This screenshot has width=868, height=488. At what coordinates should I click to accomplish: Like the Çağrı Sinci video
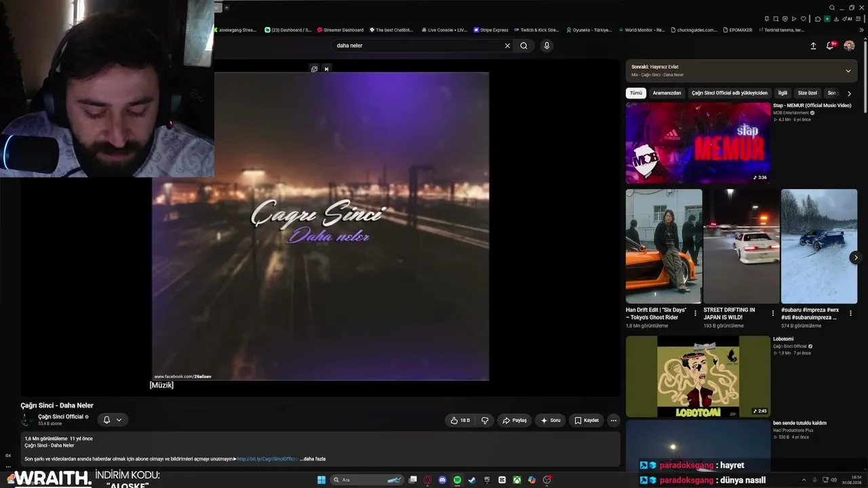[x=460, y=420]
